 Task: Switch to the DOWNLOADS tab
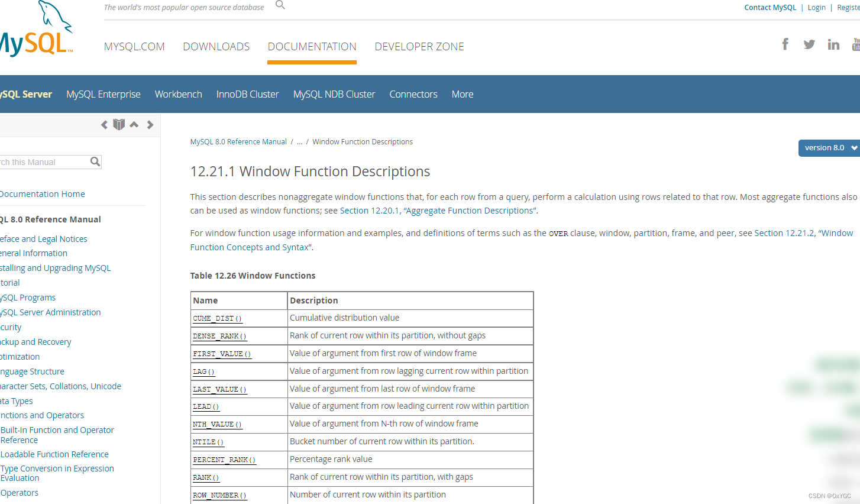216,47
